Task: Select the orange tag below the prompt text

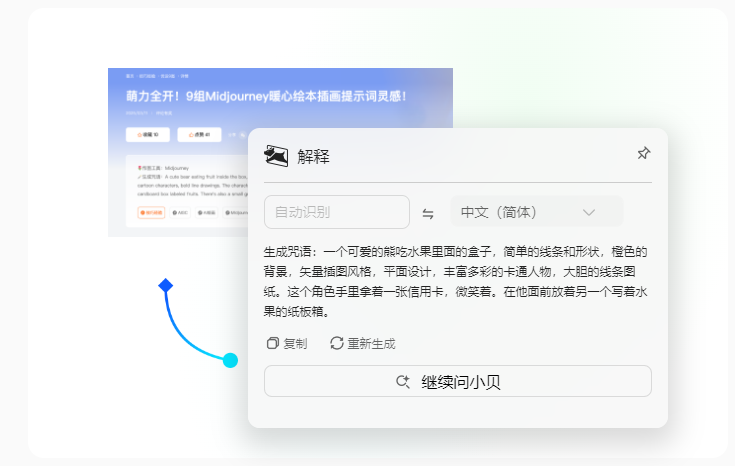Action: coord(151,212)
